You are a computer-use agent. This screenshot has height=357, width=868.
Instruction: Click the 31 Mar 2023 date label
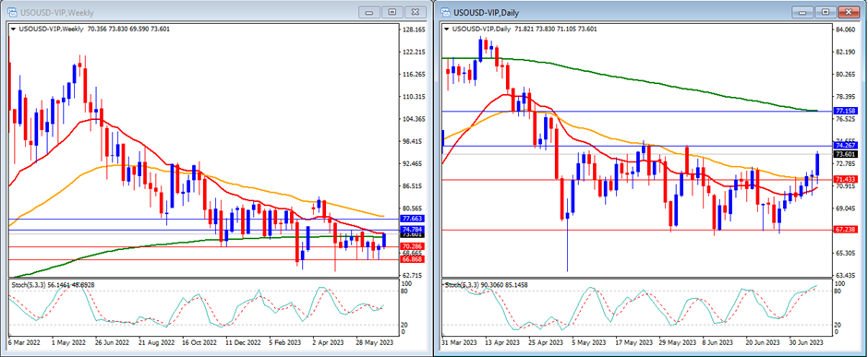pos(460,342)
